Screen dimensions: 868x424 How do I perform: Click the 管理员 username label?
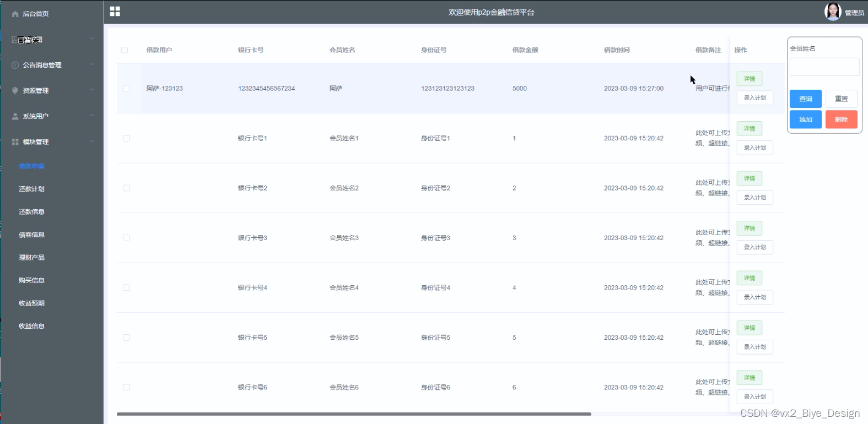[854, 13]
